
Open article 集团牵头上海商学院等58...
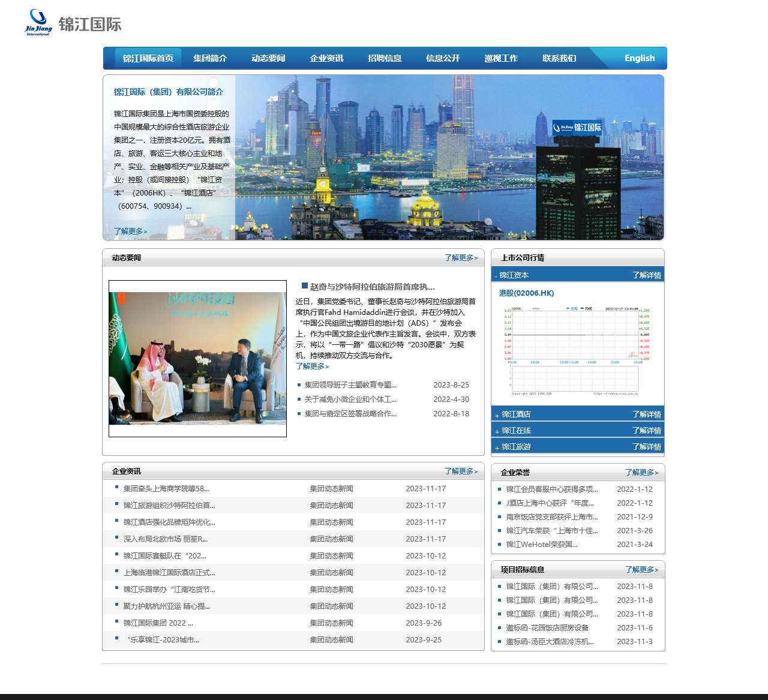pos(166,489)
